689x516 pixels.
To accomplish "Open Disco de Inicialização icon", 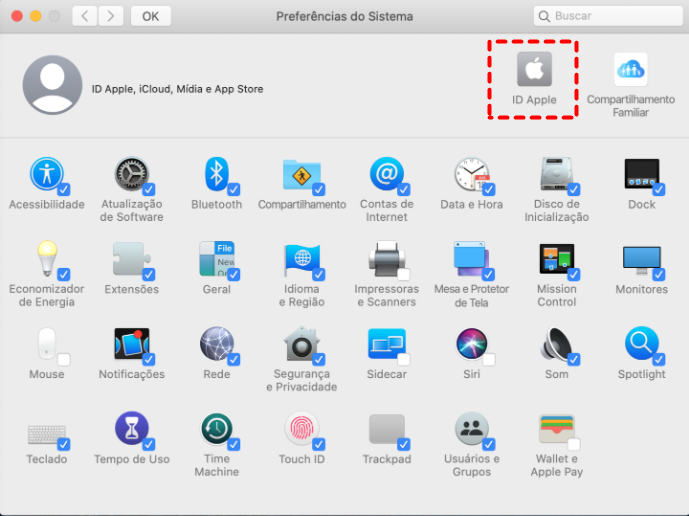I will (x=556, y=174).
